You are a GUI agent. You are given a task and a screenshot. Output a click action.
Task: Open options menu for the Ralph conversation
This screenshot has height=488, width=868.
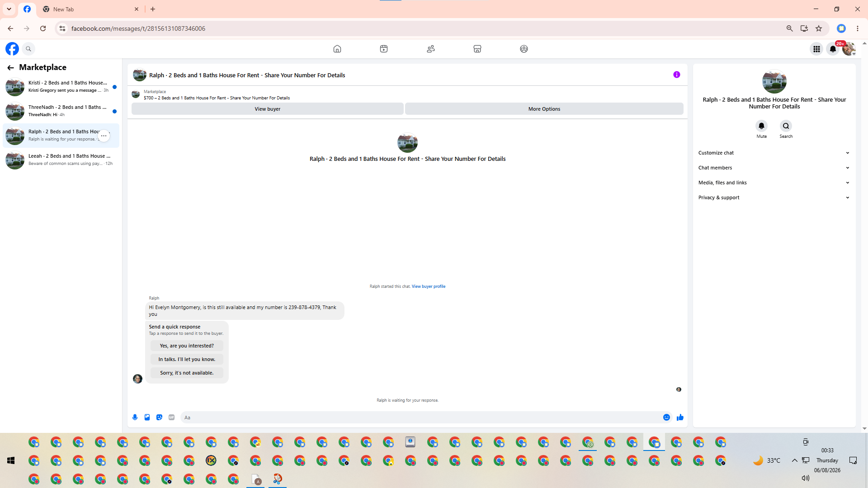pos(104,136)
